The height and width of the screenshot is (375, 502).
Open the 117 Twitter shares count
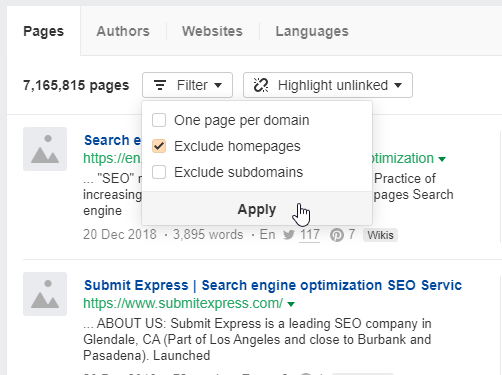coord(310,235)
